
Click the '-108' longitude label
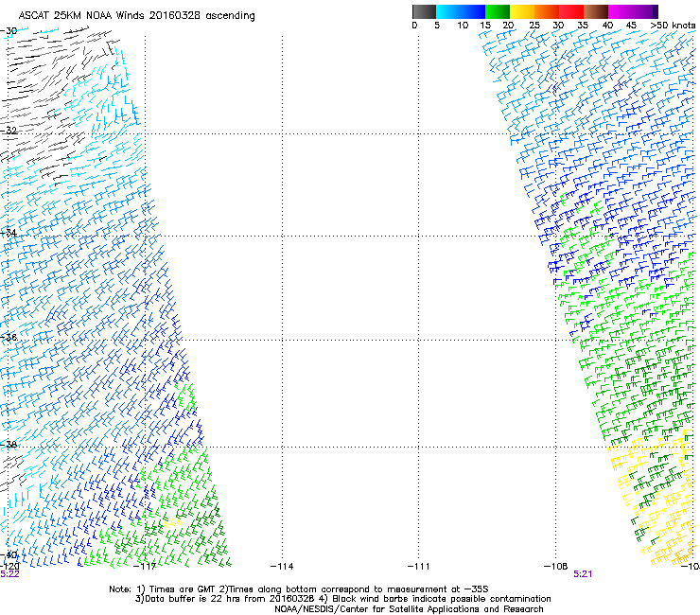tap(556, 567)
